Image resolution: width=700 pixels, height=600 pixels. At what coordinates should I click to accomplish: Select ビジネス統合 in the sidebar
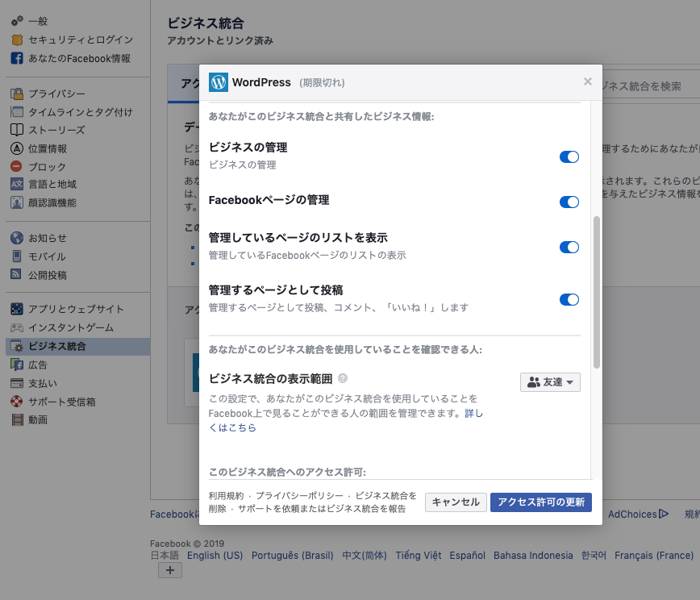(77, 347)
